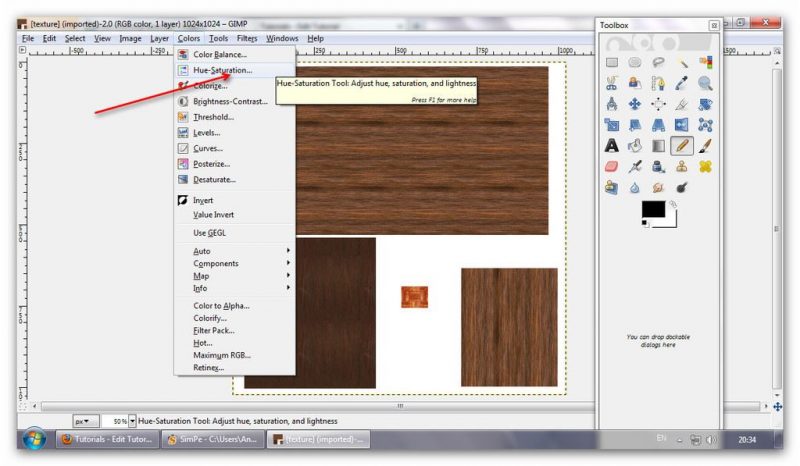Open the Levels dialog
Image resolution: width=800 pixels, height=466 pixels.
click(x=235, y=133)
